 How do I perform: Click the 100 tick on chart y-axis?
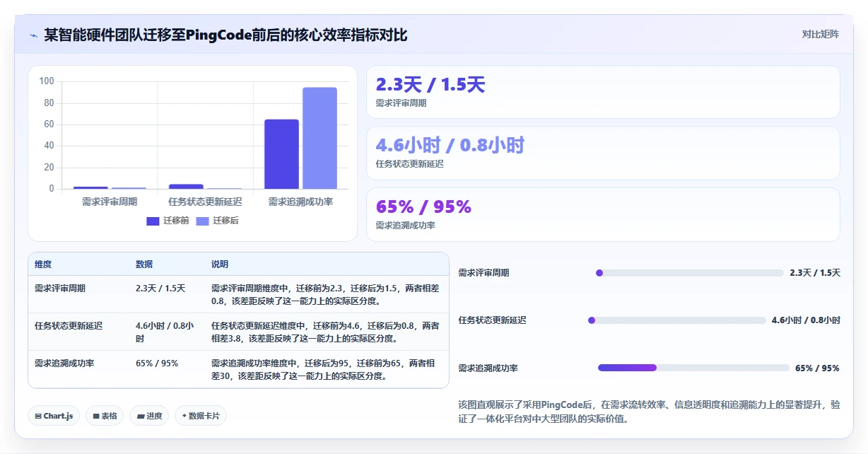pos(47,81)
